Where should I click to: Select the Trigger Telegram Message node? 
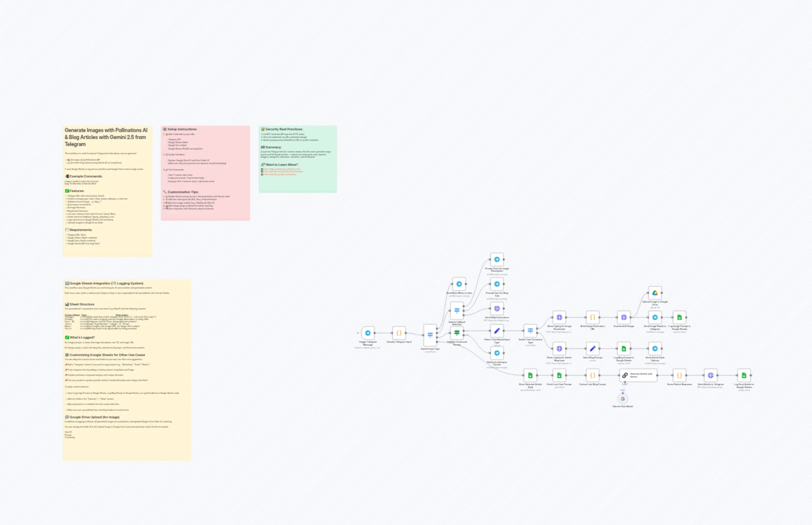click(x=368, y=333)
